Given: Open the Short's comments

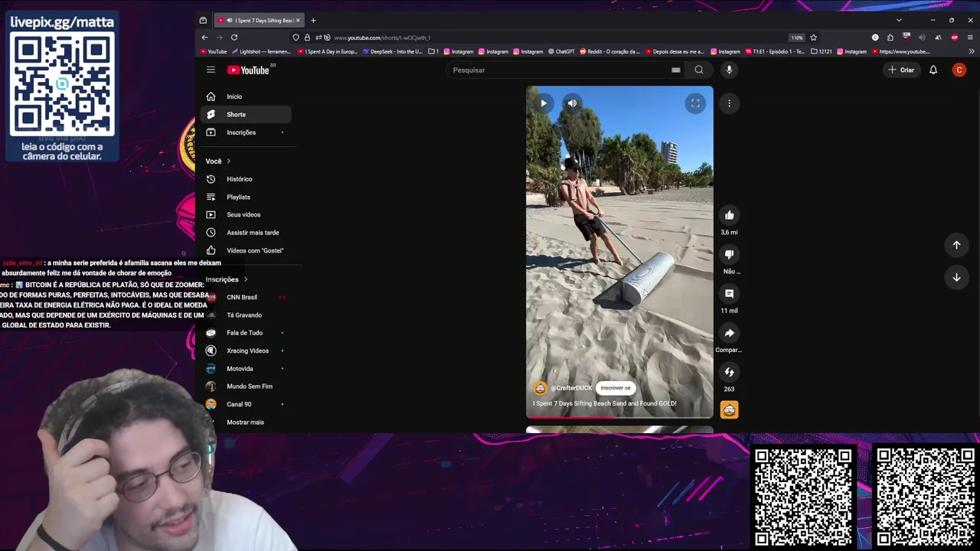Looking at the screenshot, I should pyautogui.click(x=729, y=294).
